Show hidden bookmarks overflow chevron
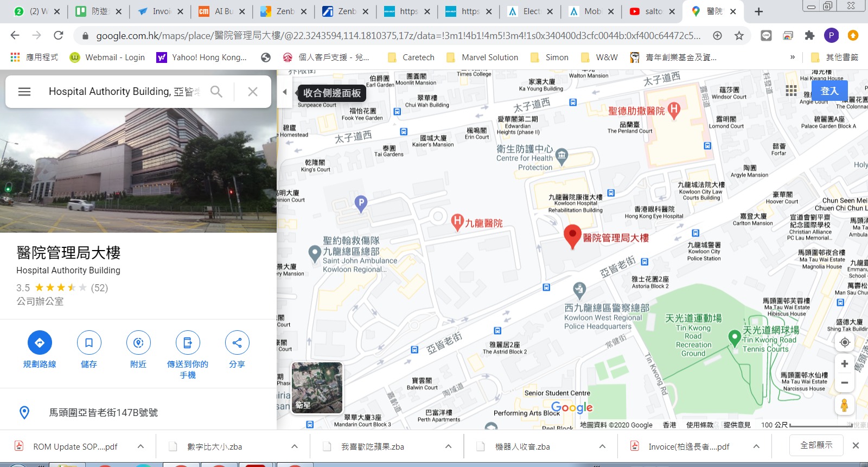Screen dimensions: 868x467 (x=792, y=57)
